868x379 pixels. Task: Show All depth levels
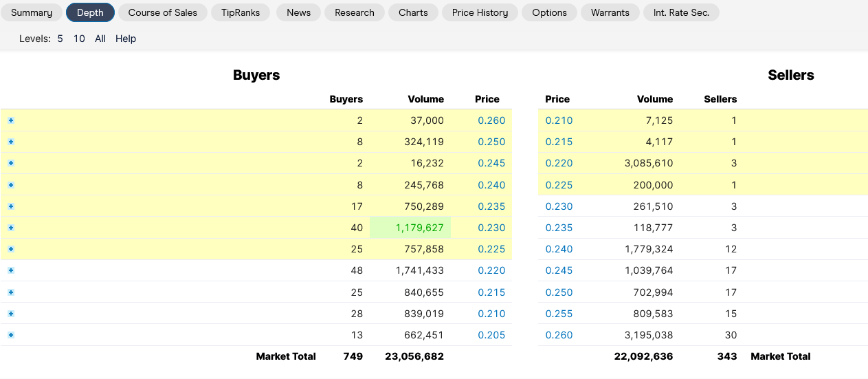[x=100, y=39]
